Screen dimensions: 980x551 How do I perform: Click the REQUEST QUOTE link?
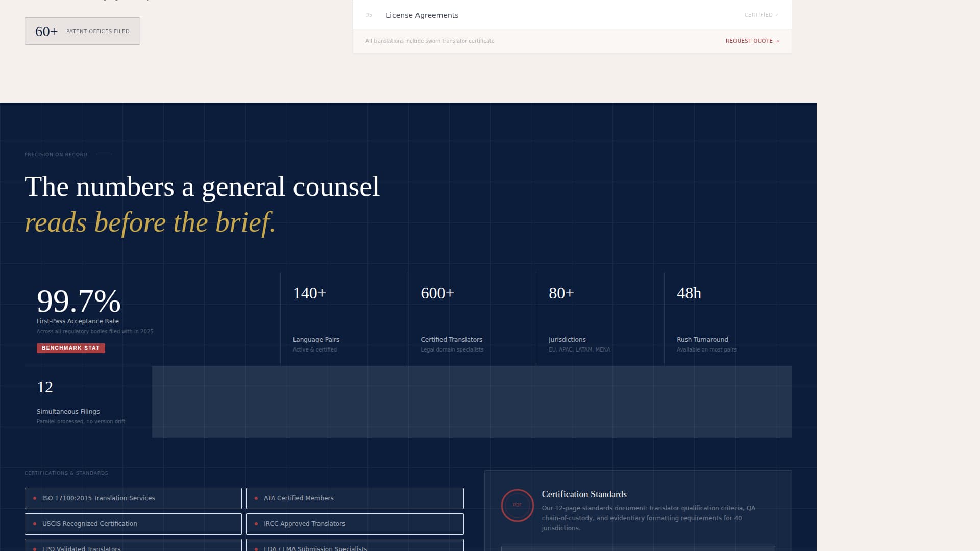[752, 41]
